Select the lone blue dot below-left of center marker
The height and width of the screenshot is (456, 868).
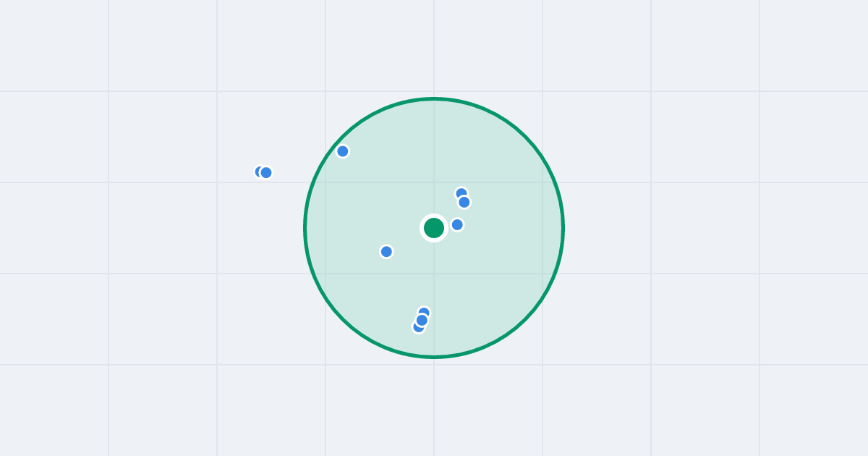point(386,251)
